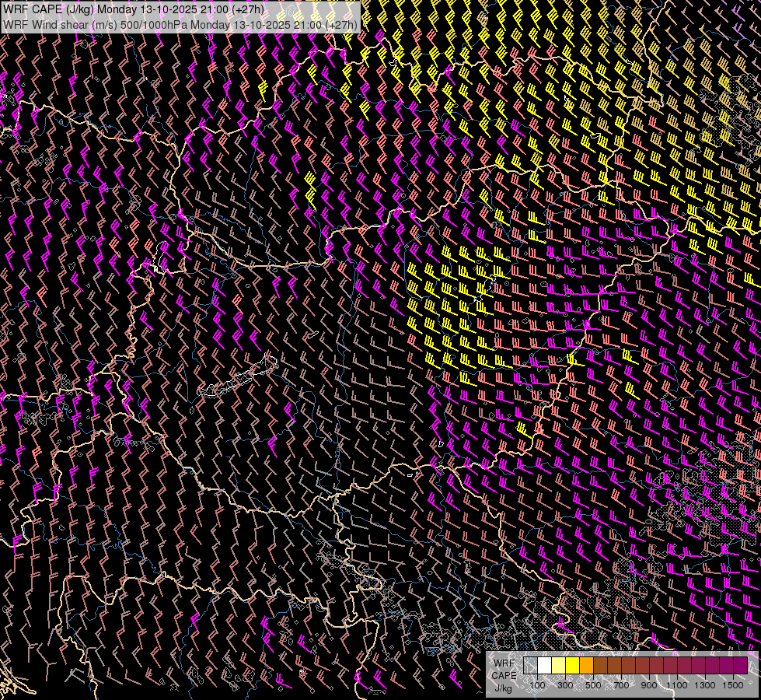The width and height of the screenshot is (761, 700).
Task: Click the white CAPE legend swatch
Action: 544,666
